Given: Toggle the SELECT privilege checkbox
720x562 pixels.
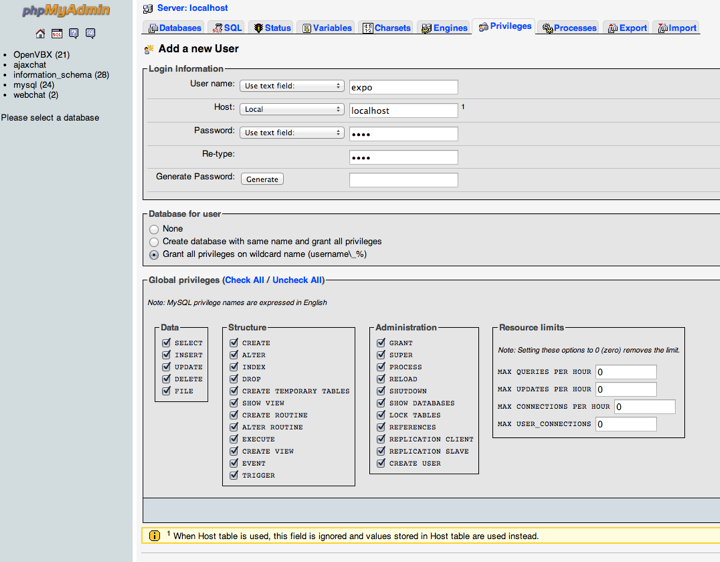Looking at the screenshot, I should point(167,343).
